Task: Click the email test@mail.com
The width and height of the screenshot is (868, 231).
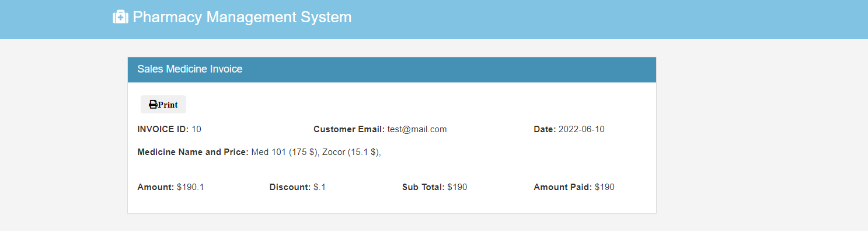Action: click(x=417, y=129)
